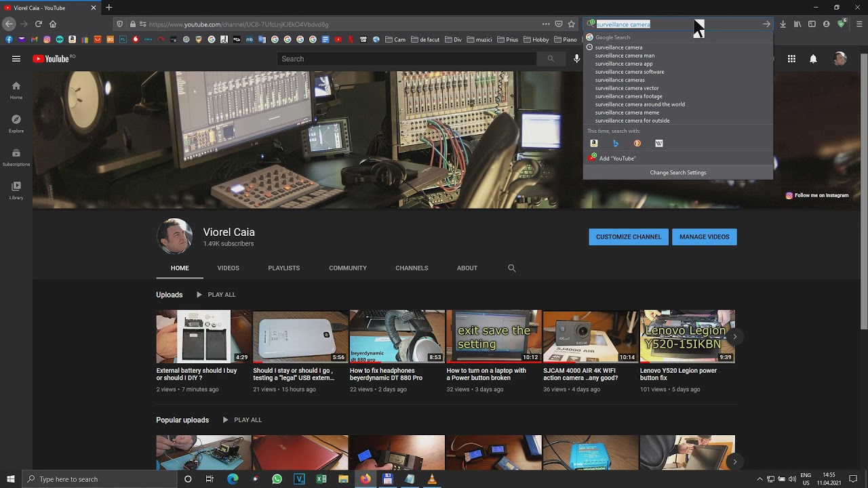Open the Facebook bookmark in bookmarks bar
Screen dimensions: 868x488
(x=9, y=39)
